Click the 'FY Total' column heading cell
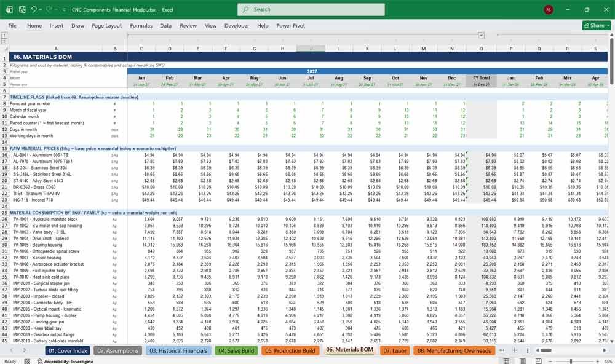Viewport: 615px width, 364px height. (482, 78)
